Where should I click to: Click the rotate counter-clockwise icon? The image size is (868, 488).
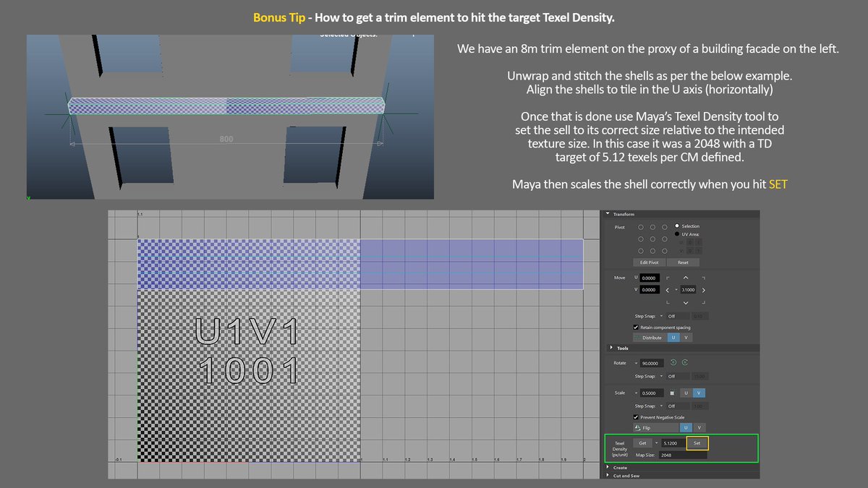673,363
